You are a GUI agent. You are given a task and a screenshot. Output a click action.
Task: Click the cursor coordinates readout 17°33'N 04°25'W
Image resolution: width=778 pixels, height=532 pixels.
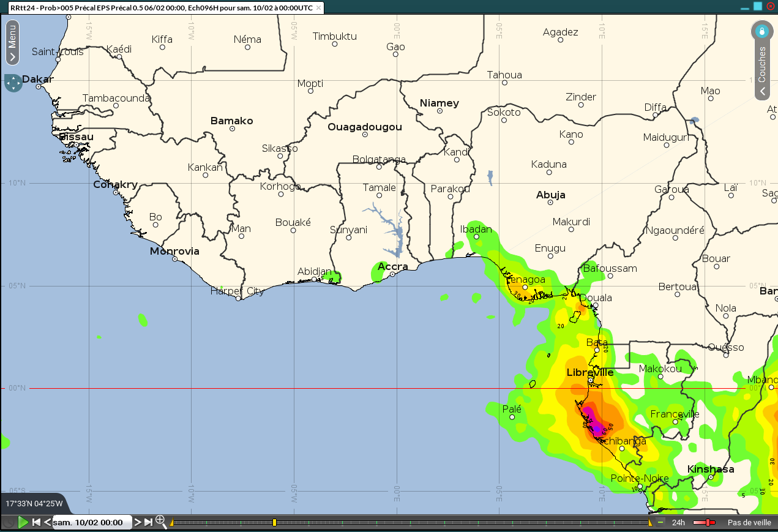click(x=34, y=504)
